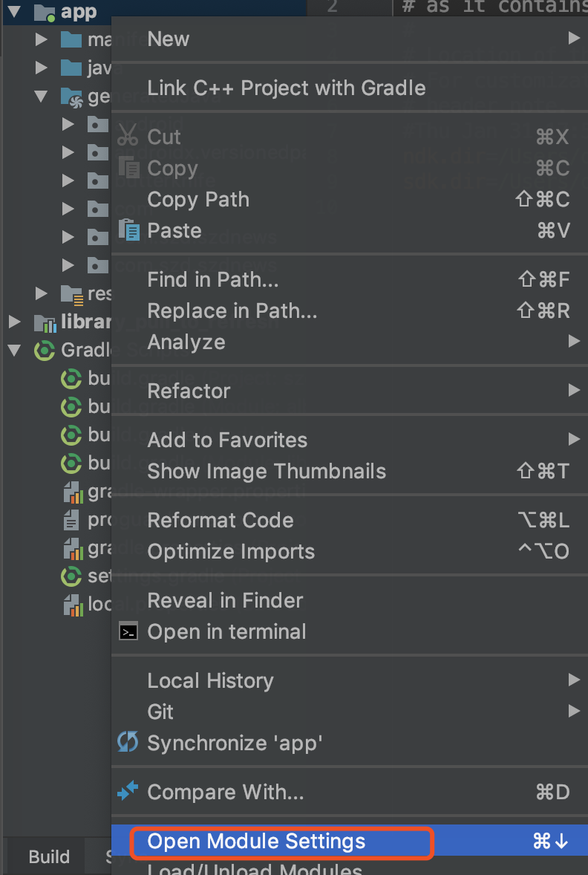
Task: Click the Cut scissors icon
Action: coord(126,136)
